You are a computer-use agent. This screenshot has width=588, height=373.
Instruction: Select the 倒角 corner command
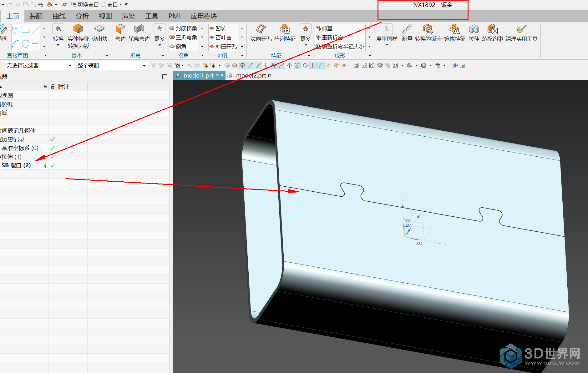178,47
